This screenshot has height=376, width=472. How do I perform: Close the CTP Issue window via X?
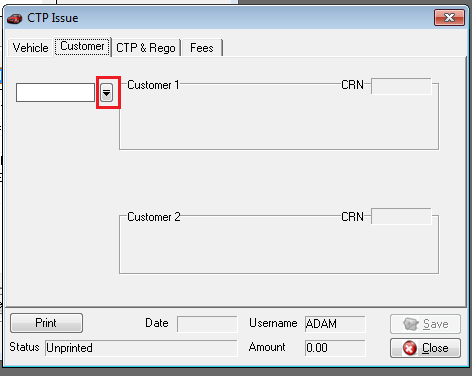click(x=449, y=17)
